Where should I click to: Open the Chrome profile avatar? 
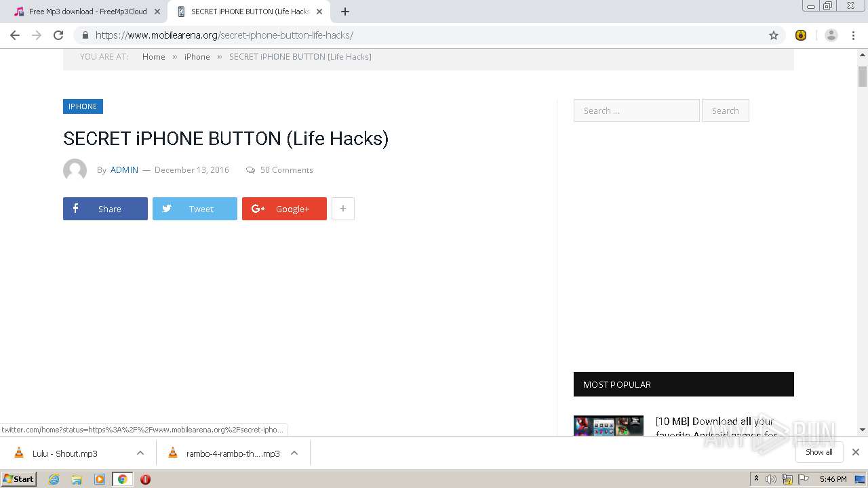point(831,35)
